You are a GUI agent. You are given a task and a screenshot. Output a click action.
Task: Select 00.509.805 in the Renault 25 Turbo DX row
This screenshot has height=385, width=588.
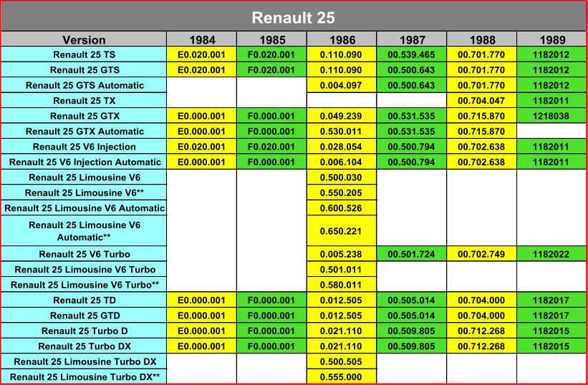point(411,346)
